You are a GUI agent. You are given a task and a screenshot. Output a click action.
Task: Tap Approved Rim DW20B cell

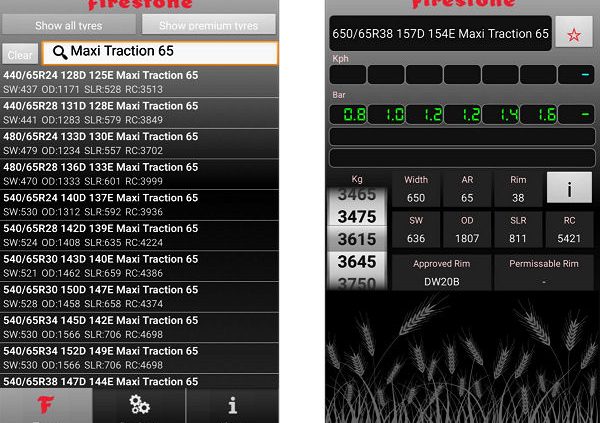click(x=442, y=273)
